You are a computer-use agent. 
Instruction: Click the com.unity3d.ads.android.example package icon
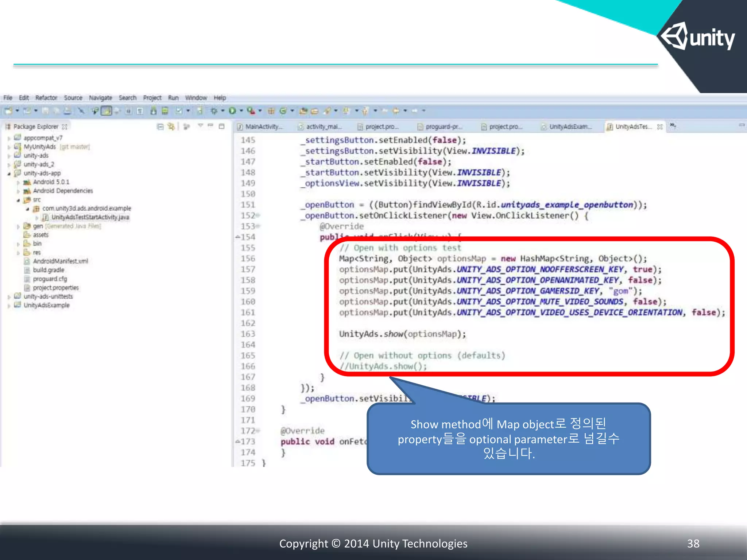(36, 209)
